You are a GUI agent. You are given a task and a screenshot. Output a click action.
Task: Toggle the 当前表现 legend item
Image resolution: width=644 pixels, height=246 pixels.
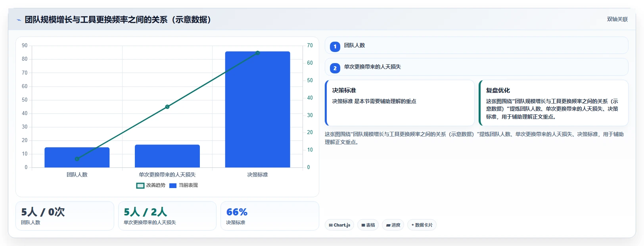[184, 185]
